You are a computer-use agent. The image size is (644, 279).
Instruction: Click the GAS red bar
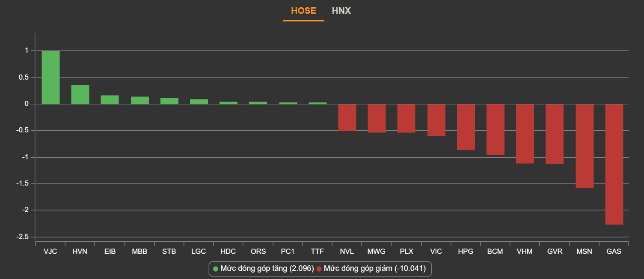[614, 164]
